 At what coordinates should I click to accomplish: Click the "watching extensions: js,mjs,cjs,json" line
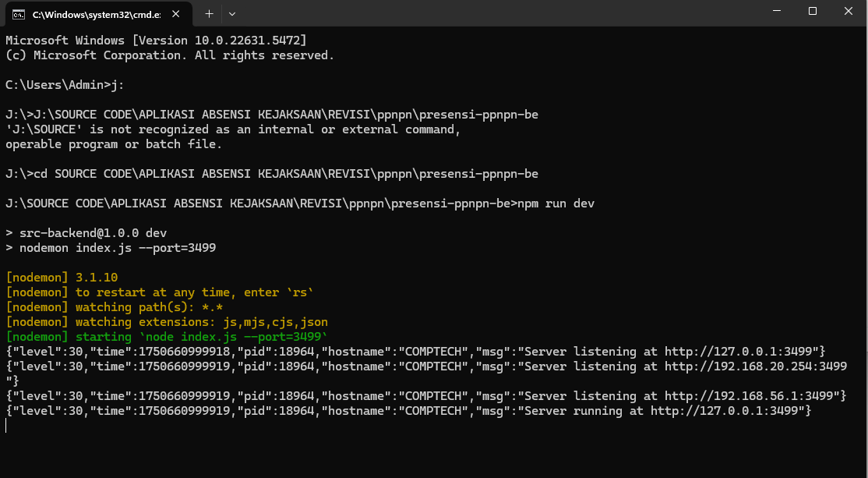(x=167, y=322)
